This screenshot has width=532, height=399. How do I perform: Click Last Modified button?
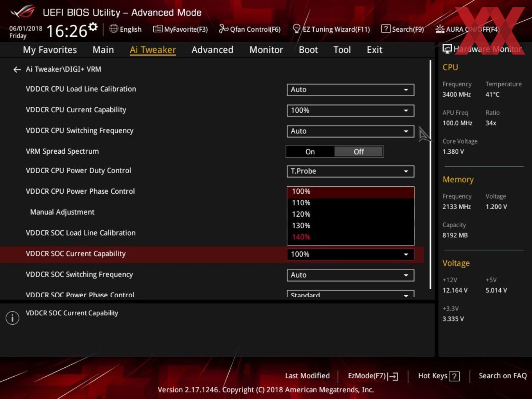click(x=307, y=376)
